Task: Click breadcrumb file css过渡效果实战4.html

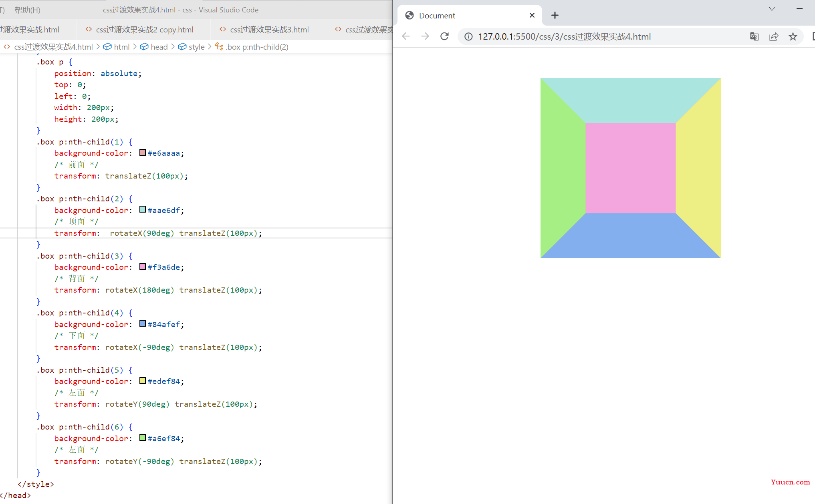Action: (x=53, y=47)
